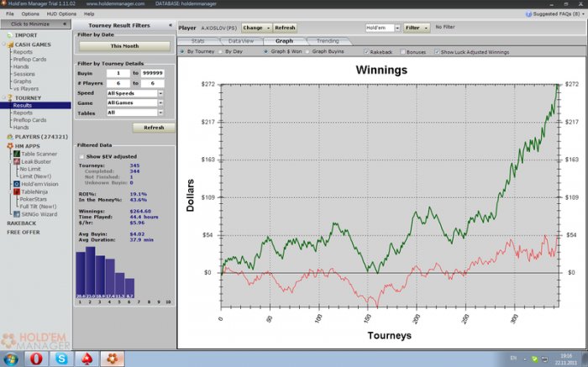Click Refresh under tourney filters
The image size is (588, 367).
click(154, 128)
